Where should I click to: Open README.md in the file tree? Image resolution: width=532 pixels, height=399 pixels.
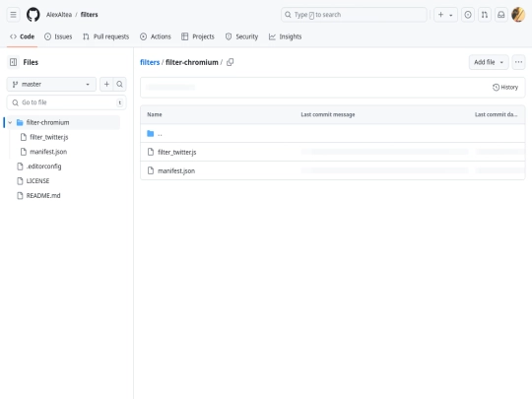pos(43,195)
